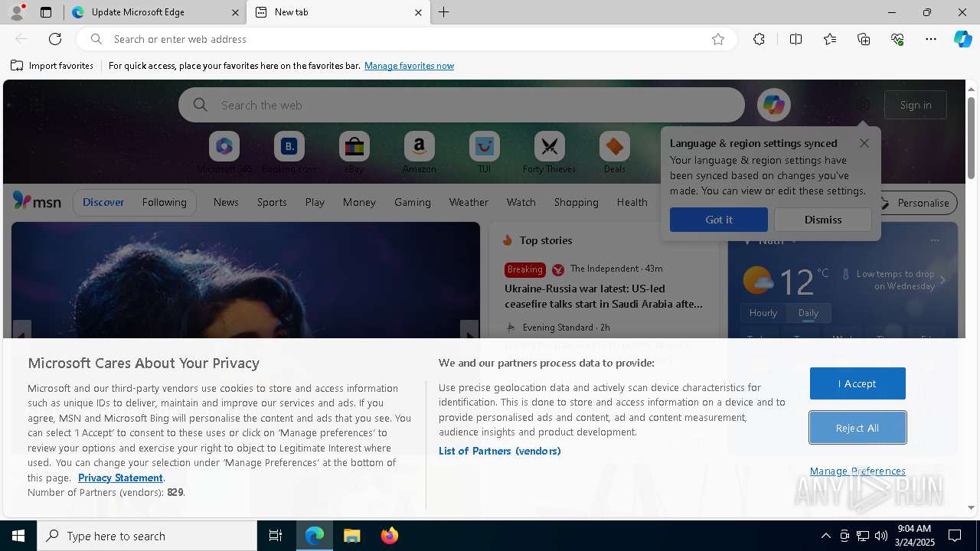Open the Health menu item

click(x=632, y=202)
